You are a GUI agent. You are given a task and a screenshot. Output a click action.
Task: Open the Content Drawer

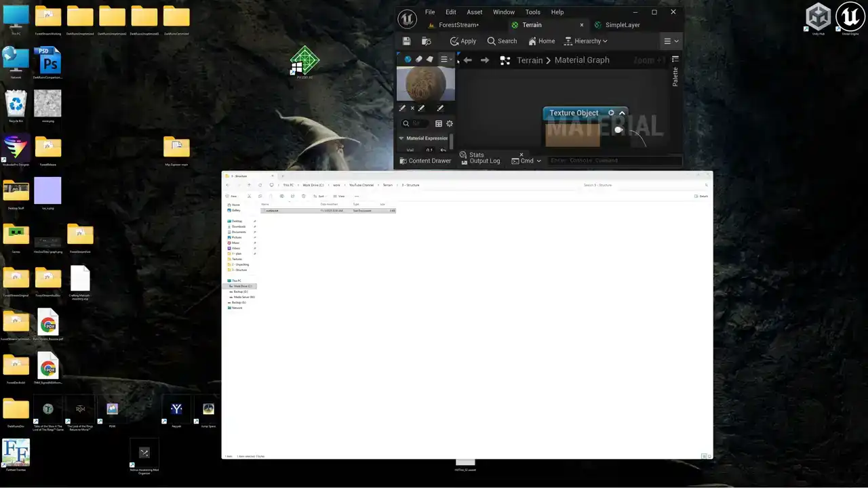(425, 161)
